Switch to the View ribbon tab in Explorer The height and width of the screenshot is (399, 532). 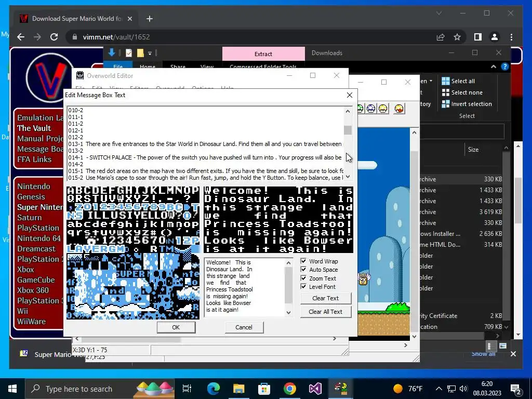click(207, 66)
